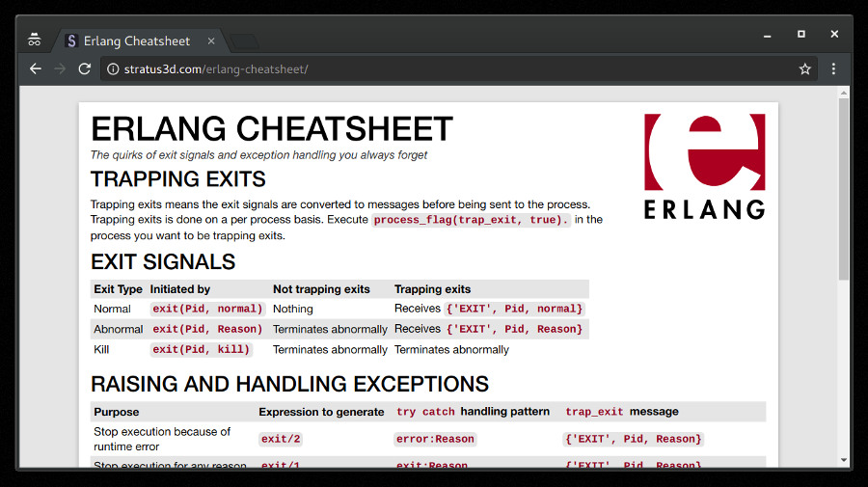
Task: Click the 'Nothing' cell in Normal row
Action: coord(293,309)
